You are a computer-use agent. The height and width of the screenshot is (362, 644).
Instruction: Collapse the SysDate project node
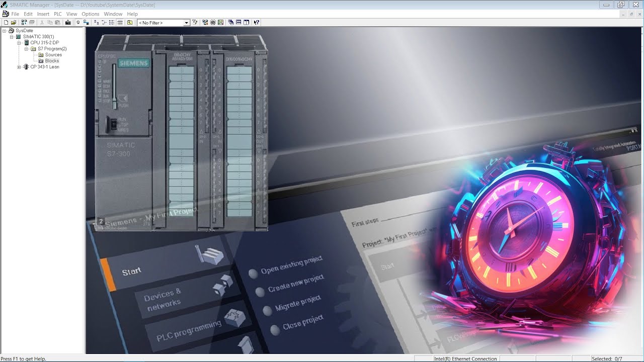click(x=5, y=31)
